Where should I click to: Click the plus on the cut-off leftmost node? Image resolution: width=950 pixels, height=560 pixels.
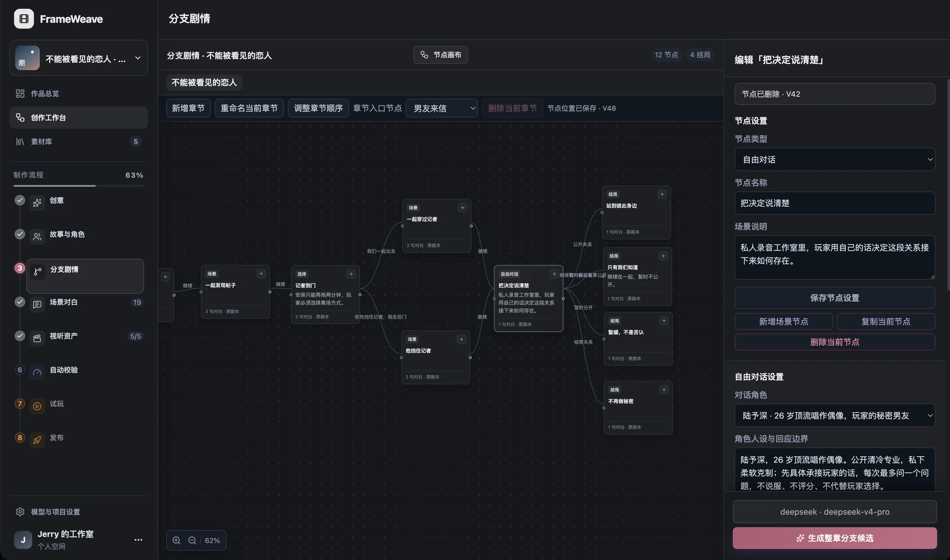pos(165,277)
